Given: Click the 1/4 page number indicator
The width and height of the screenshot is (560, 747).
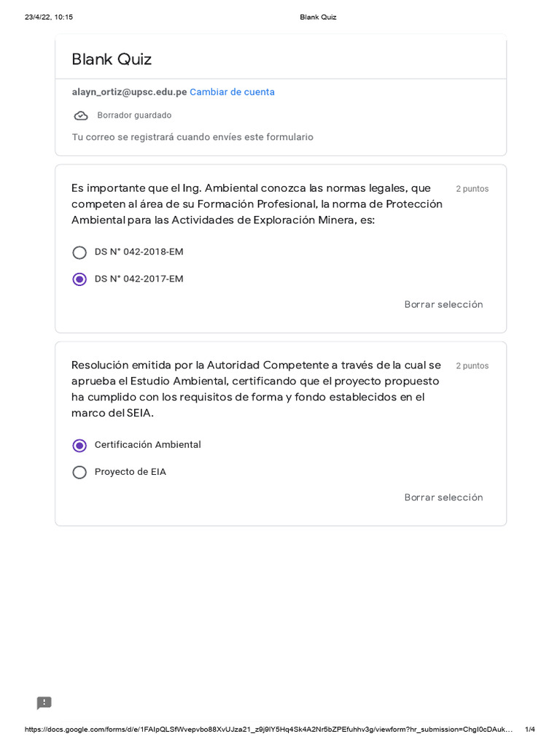Looking at the screenshot, I should [x=530, y=729].
